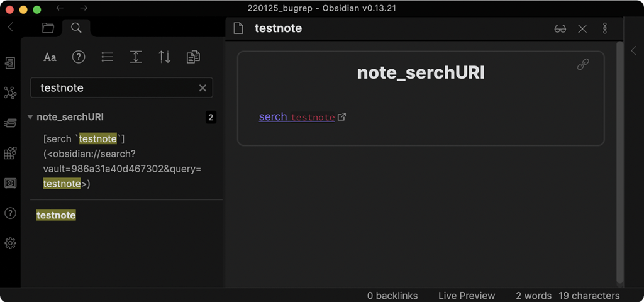
Task: Click the copy search results icon
Action: point(193,57)
